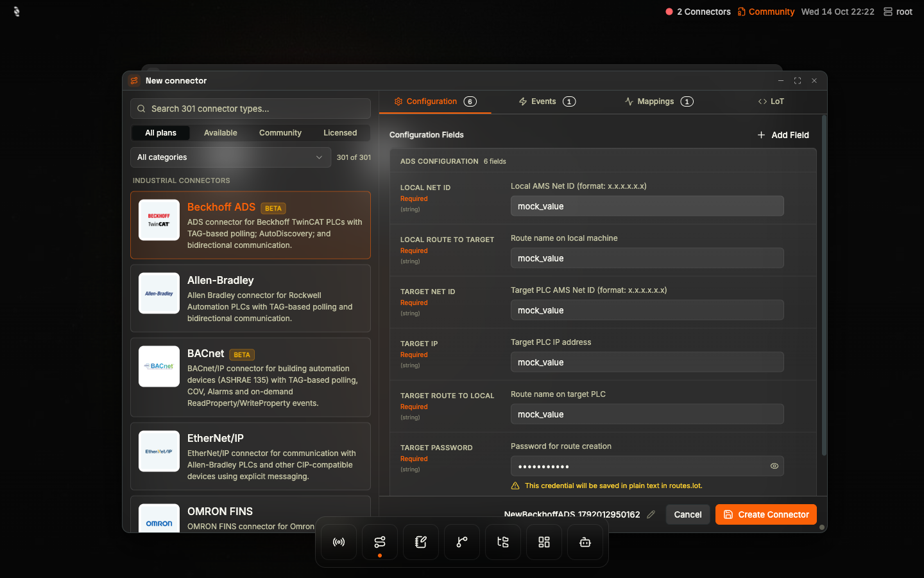Click the pencil icon to rename connector

pyautogui.click(x=651, y=514)
